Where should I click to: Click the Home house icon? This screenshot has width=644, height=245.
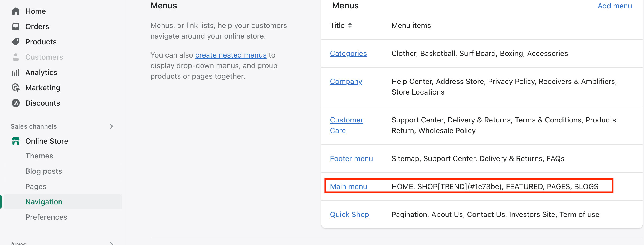pyautogui.click(x=16, y=11)
